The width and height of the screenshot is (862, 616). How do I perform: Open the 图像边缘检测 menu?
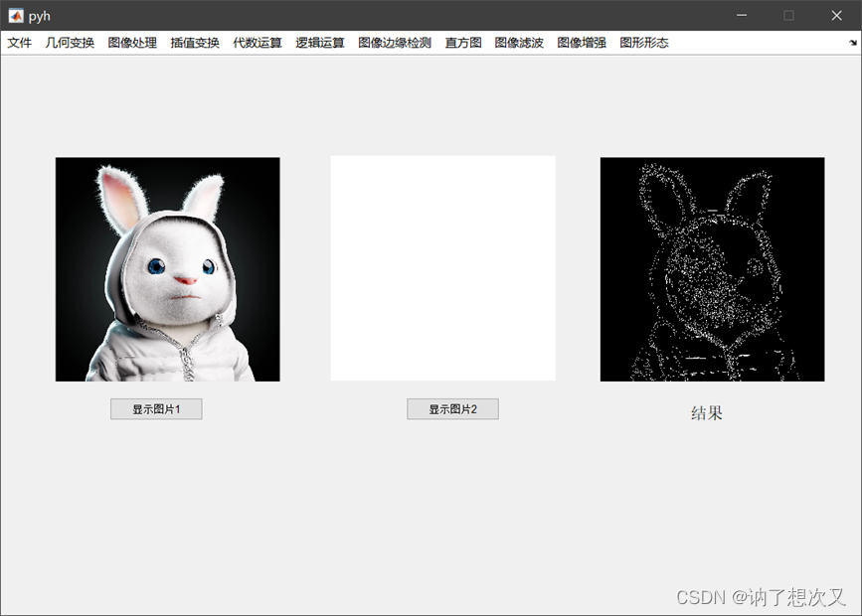tap(395, 43)
